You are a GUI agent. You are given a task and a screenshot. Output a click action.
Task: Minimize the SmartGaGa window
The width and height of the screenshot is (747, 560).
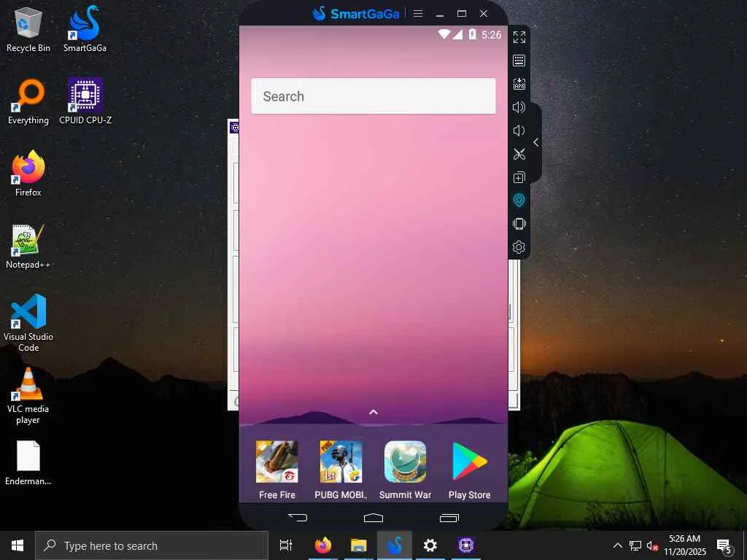point(440,14)
